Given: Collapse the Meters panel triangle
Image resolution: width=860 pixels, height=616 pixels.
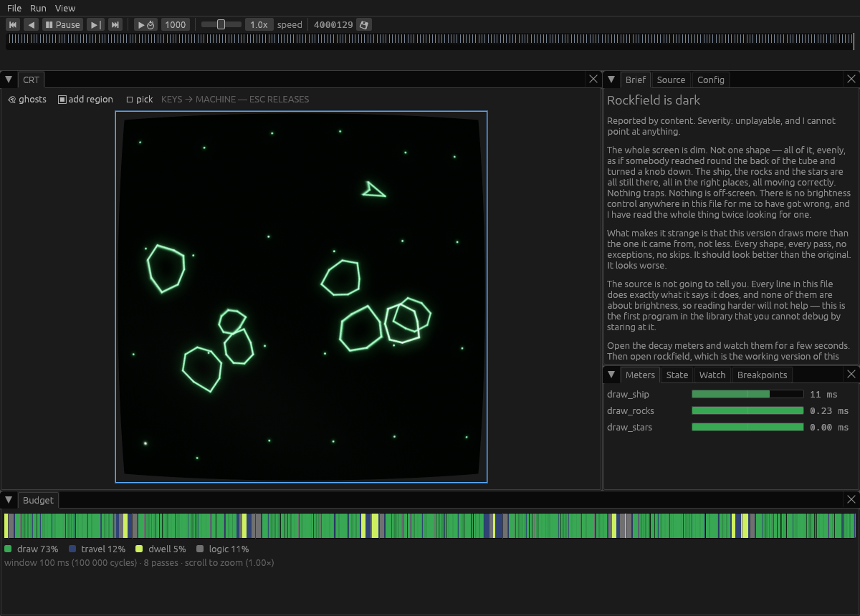Looking at the screenshot, I should pos(611,375).
